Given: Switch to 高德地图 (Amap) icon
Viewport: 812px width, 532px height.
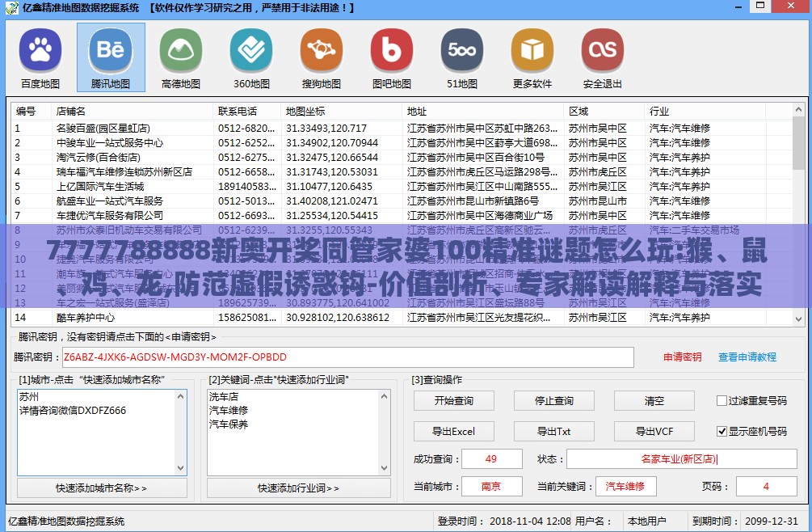Looking at the screenshot, I should point(181,57).
